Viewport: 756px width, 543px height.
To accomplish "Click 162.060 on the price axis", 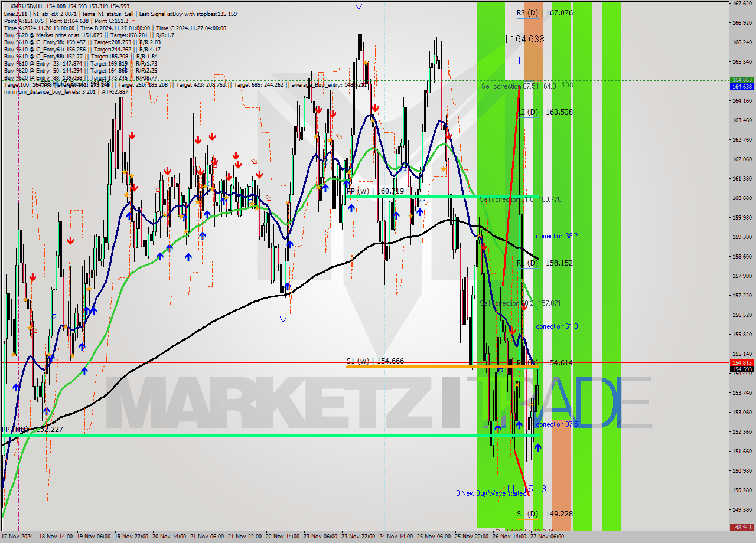I will click(741, 159).
